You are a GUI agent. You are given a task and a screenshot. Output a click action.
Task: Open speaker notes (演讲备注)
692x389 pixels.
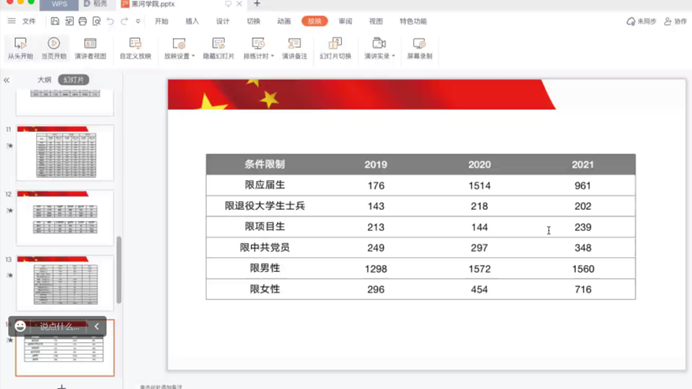(294, 48)
